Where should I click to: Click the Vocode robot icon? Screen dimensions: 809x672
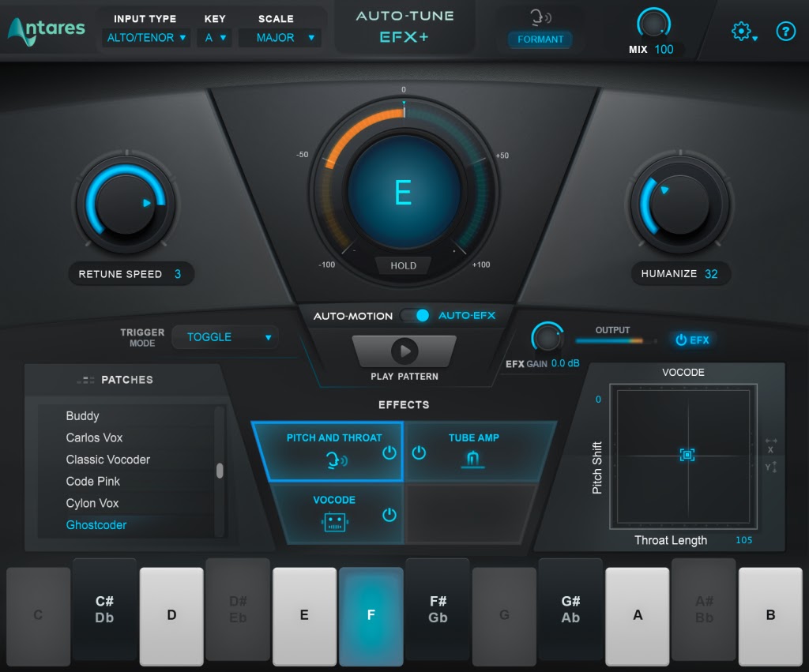click(334, 522)
